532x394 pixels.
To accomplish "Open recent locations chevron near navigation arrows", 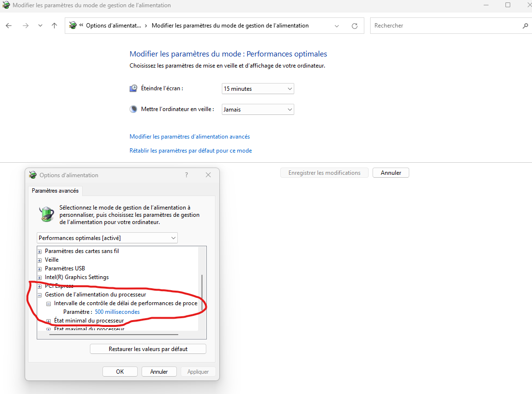I will pos(41,26).
